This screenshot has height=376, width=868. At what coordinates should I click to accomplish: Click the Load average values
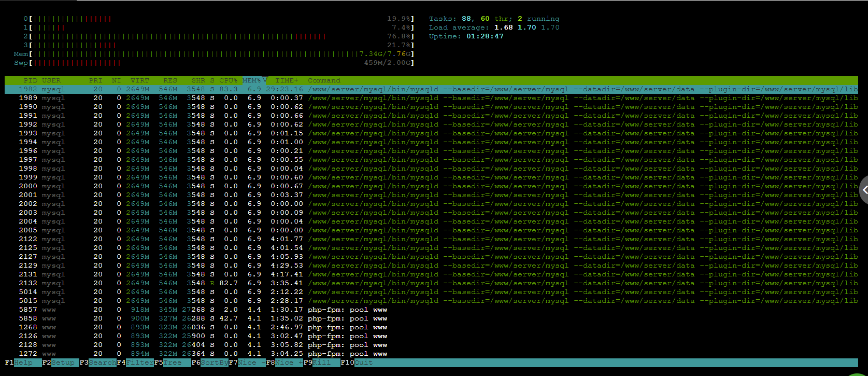527,27
